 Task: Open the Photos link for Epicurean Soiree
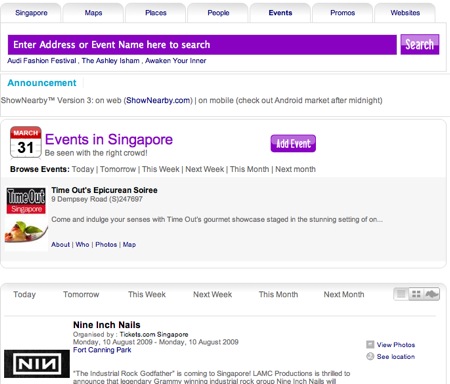(x=106, y=245)
